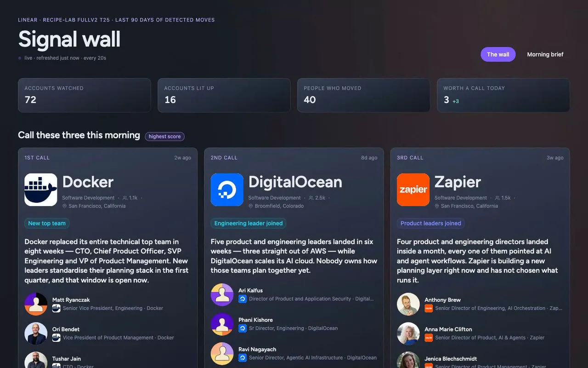This screenshot has height=368, width=588.
Task: Open the Worth a call today card
Action: (x=503, y=95)
